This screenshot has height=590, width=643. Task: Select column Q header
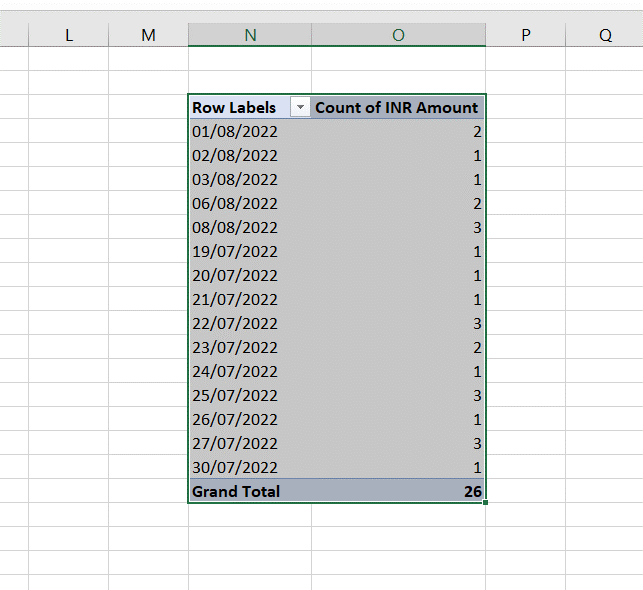pos(605,35)
